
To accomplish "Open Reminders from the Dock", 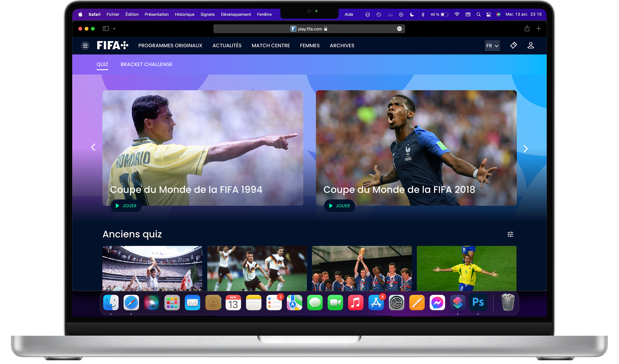I will click(274, 302).
